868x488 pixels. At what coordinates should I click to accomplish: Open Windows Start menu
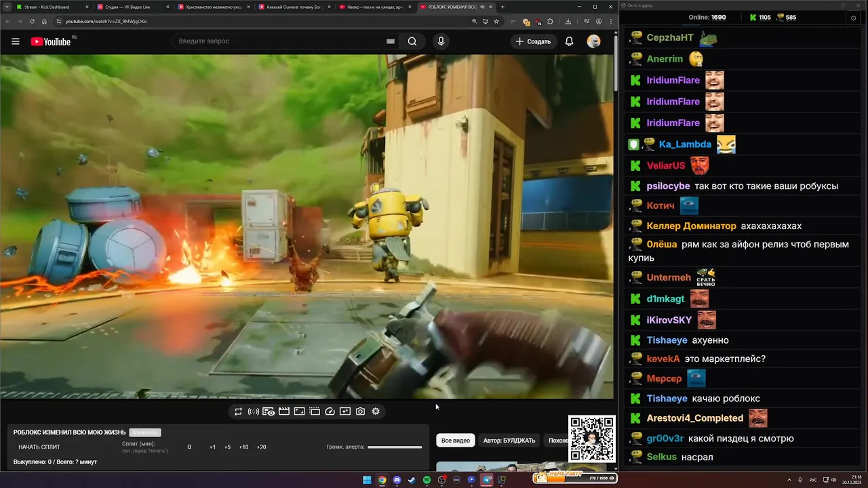(367, 480)
